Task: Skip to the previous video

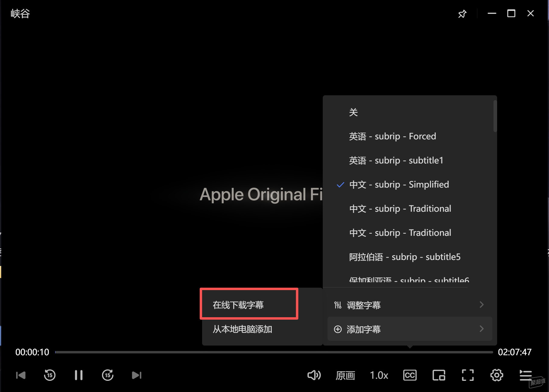Action: point(21,375)
